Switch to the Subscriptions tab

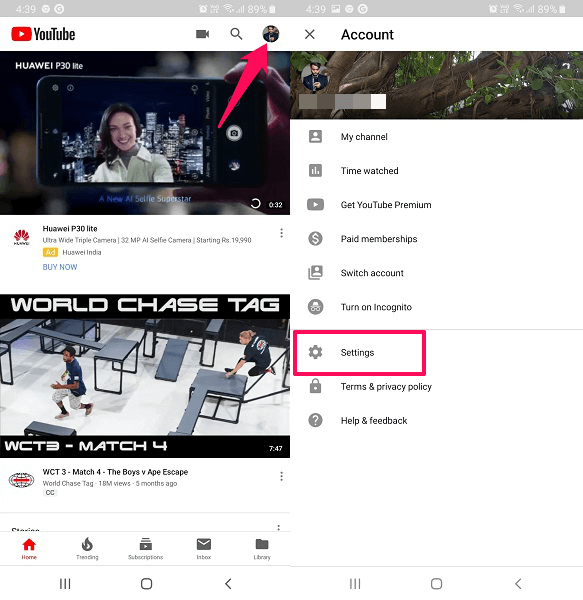(x=145, y=549)
